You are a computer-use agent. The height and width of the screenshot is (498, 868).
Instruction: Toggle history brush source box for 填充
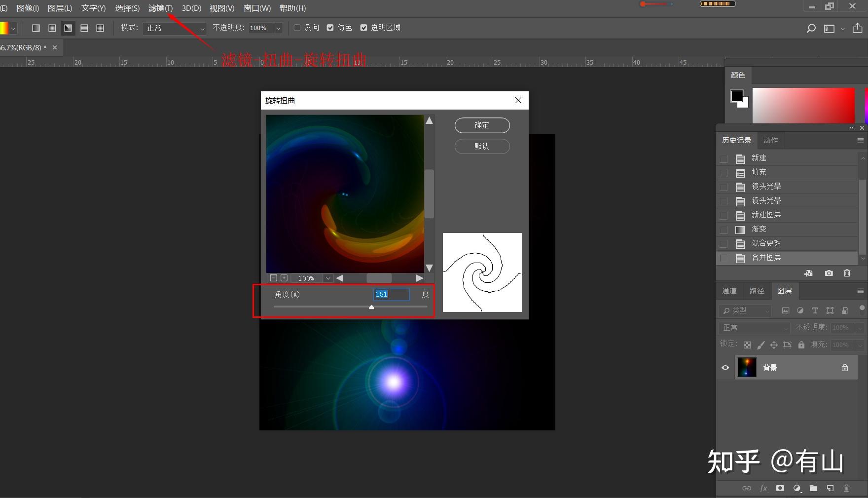click(723, 173)
